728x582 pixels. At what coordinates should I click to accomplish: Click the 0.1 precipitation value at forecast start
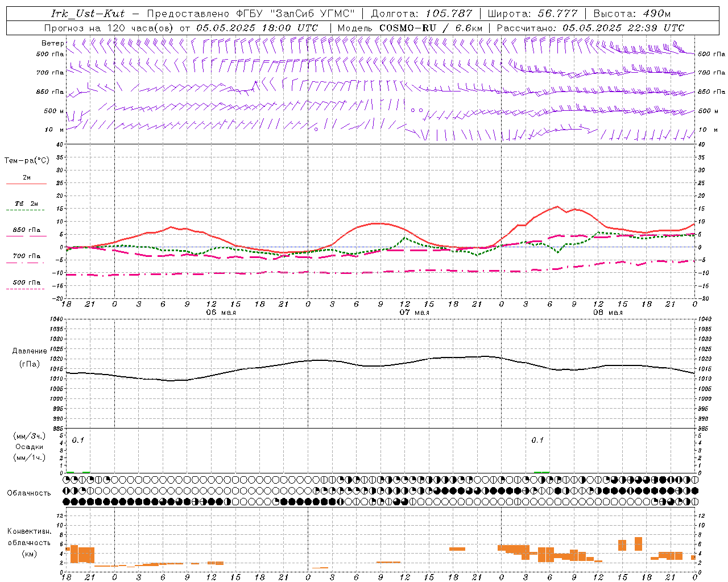click(x=78, y=440)
